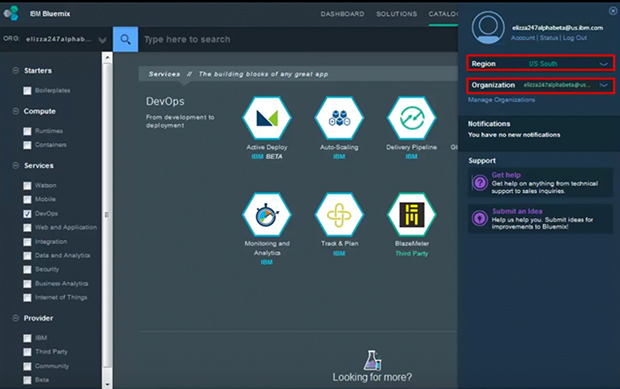Viewport: 620px width, 389px height.
Task: Check the Boilerplates checkbox
Action: (x=27, y=91)
